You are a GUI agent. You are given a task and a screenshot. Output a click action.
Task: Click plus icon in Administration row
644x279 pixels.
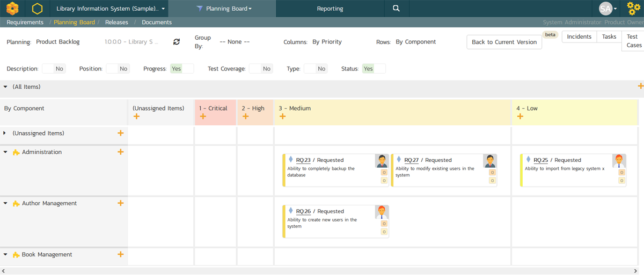pos(120,152)
